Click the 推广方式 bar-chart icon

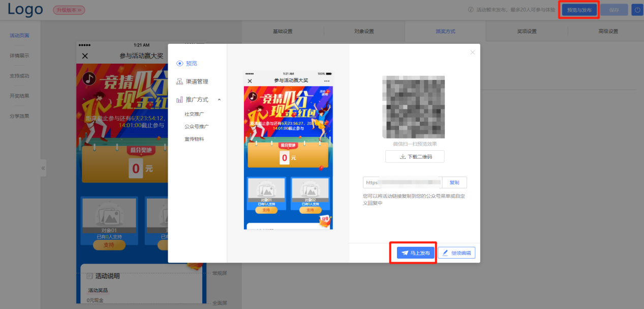click(179, 100)
